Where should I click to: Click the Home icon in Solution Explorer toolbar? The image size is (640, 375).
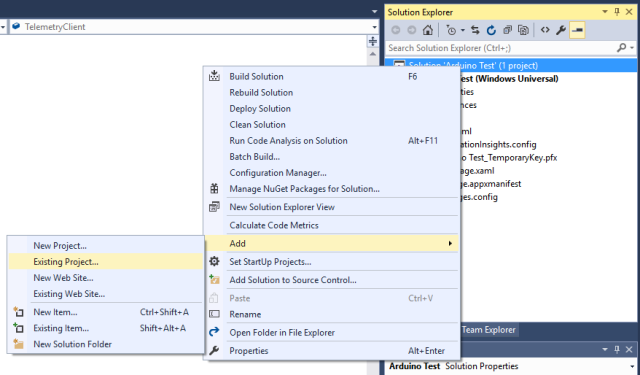[x=427, y=30]
